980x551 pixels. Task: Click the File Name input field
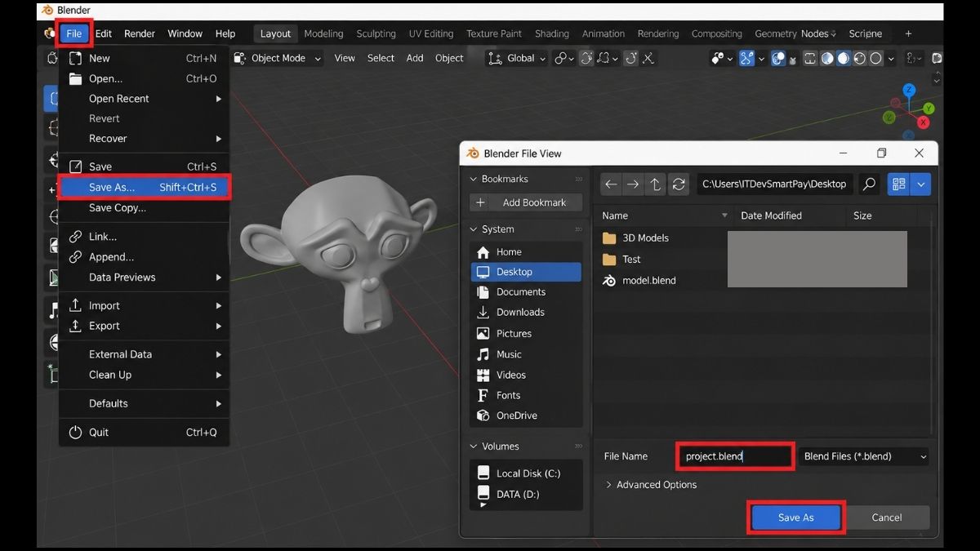pos(736,456)
